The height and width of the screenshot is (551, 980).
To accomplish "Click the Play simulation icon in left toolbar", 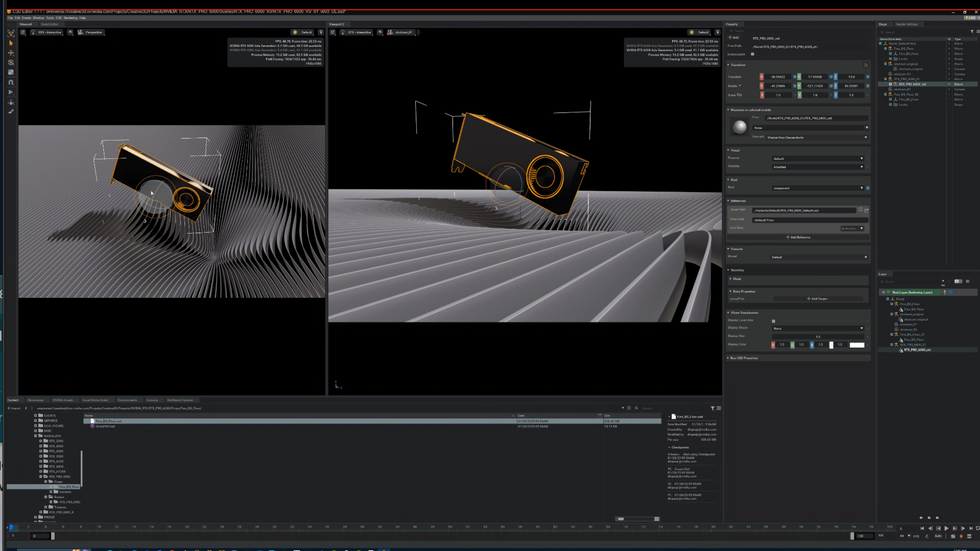I will (x=11, y=92).
